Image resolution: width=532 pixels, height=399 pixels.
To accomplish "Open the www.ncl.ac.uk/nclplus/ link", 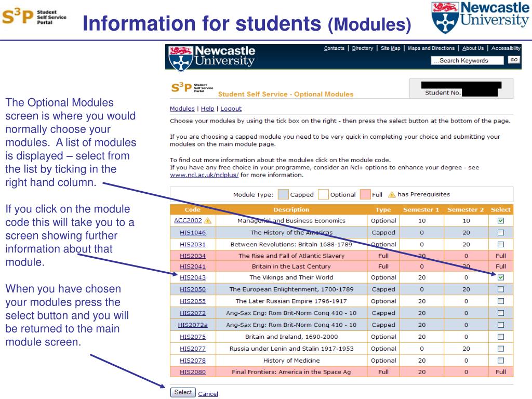I will 204,175.
